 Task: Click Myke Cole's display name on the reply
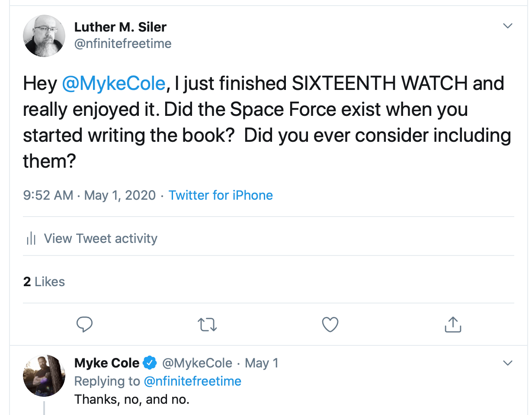[107, 363]
